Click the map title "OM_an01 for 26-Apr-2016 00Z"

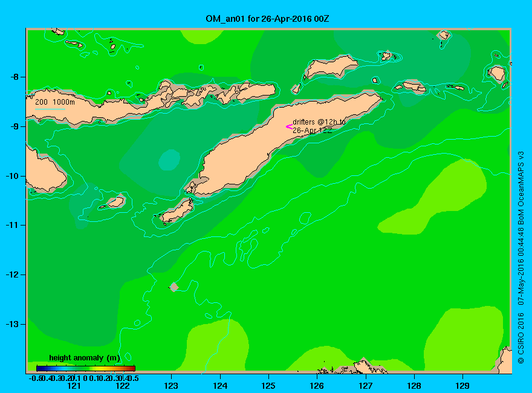coord(267,19)
